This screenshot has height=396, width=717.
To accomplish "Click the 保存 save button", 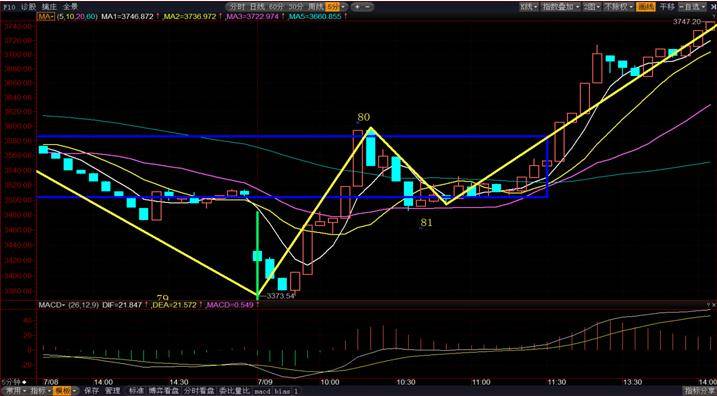I will (91, 391).
